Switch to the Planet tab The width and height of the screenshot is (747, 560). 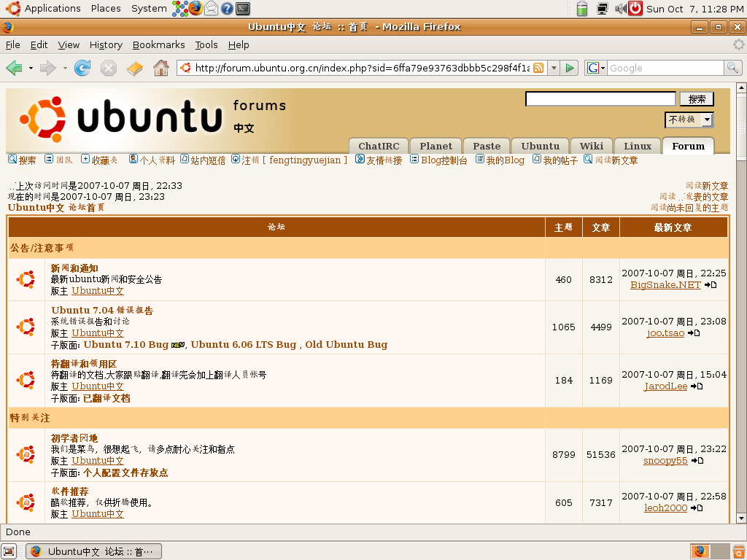tap(436, 146)
